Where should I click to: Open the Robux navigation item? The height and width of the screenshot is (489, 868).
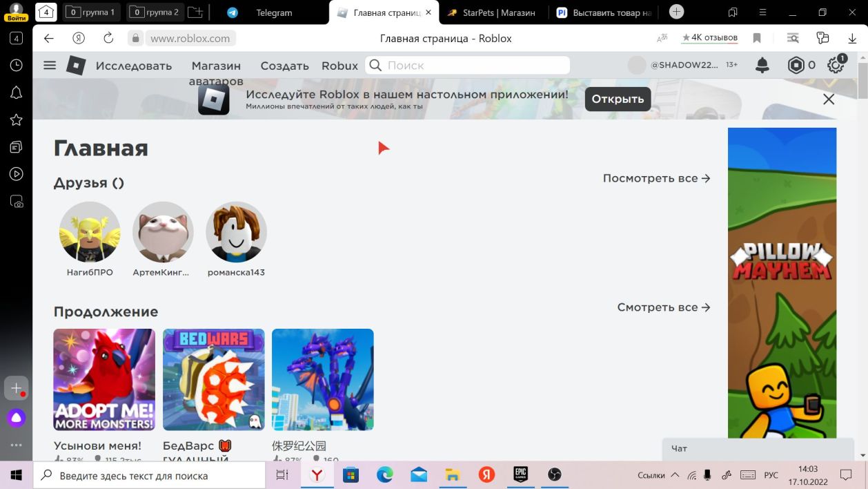339,66
